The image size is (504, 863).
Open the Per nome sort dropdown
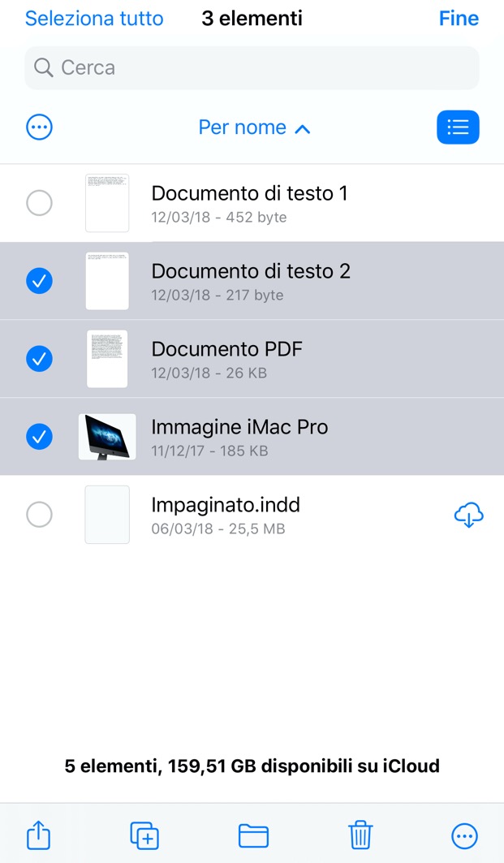click(243, 127)
